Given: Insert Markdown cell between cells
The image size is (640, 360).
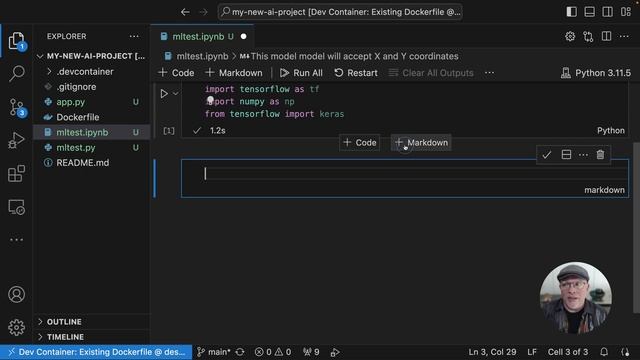Looking at the screenshot, I should [421, 142].
